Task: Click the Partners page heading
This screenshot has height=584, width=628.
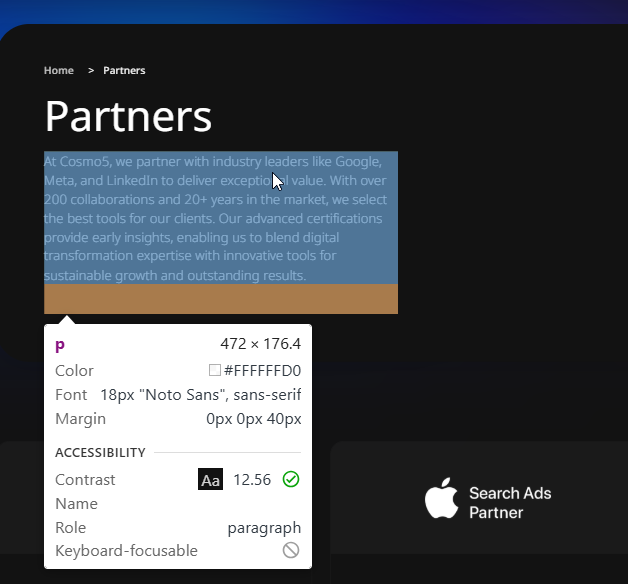Action: 128,117
